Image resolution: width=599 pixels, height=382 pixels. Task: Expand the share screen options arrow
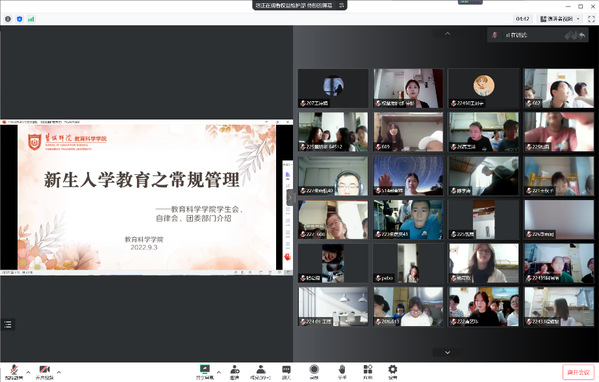[219, 372]
